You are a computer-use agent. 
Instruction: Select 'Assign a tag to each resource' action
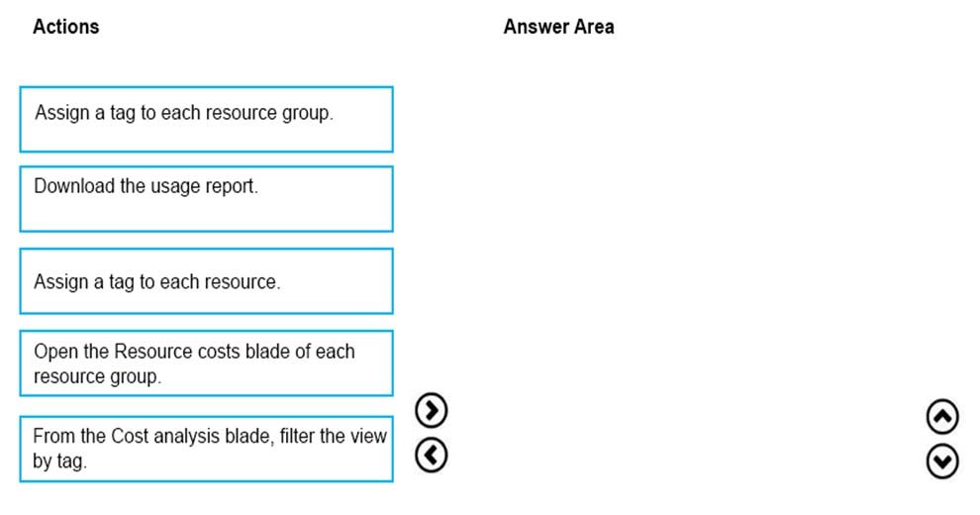tap(206, 281)
